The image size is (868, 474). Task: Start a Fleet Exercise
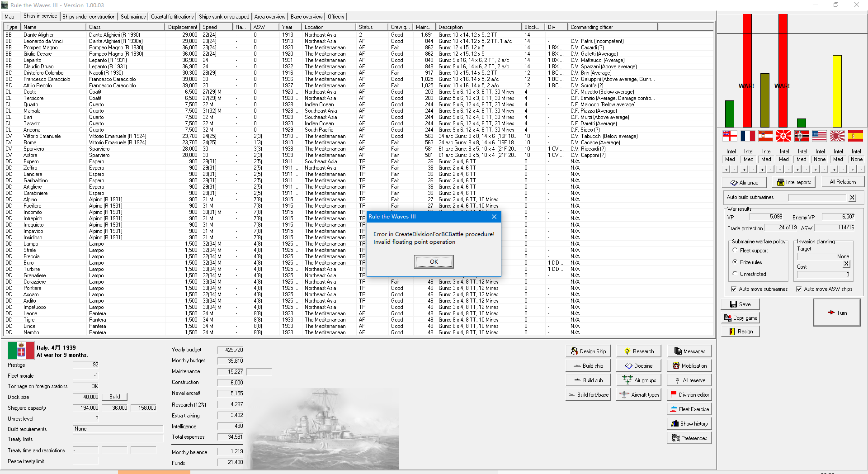point(689,409)
